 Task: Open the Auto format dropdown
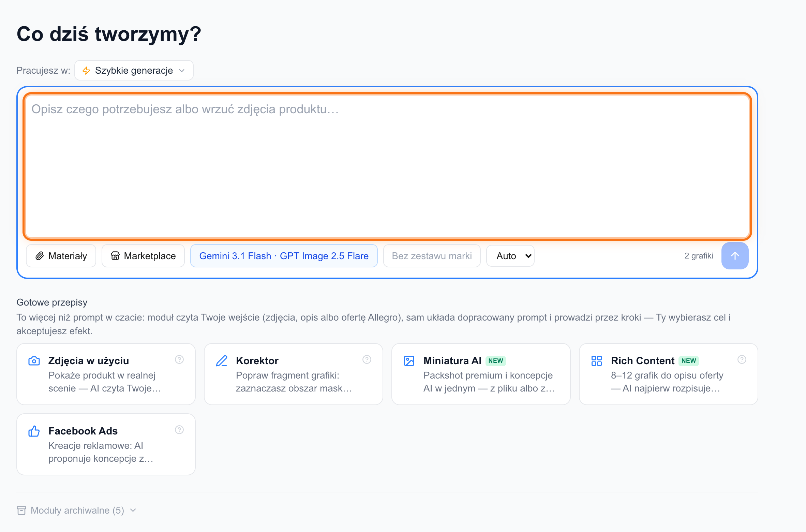pos(510,256)
